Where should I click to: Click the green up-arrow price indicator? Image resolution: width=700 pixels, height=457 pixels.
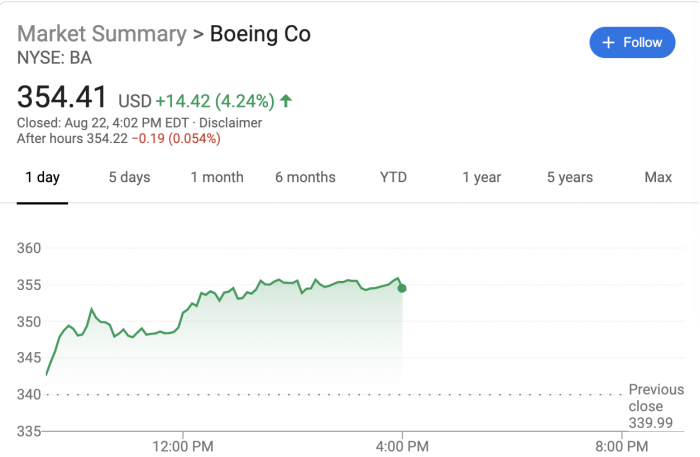click(x=286, y=100)
